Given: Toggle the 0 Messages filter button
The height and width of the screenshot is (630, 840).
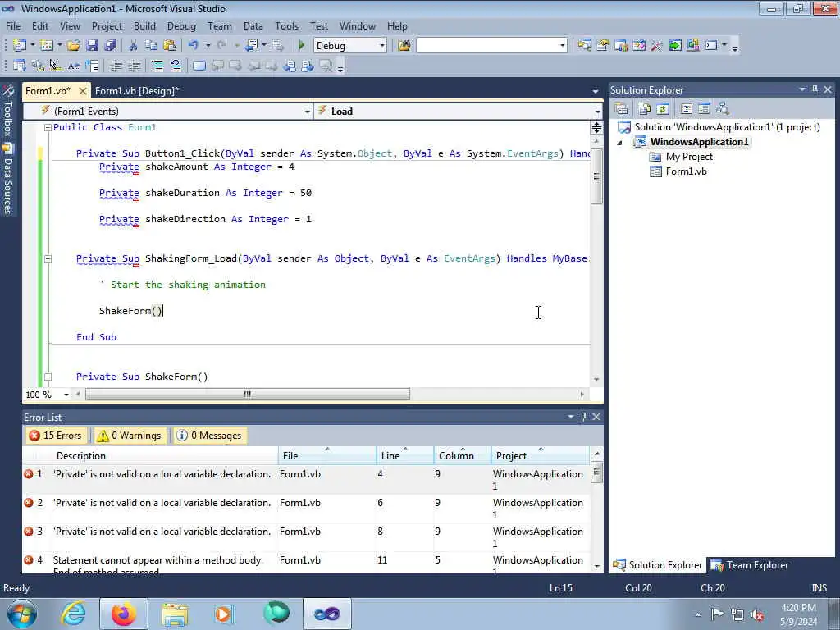Looking at the screenshot, I should pos(209,436).
